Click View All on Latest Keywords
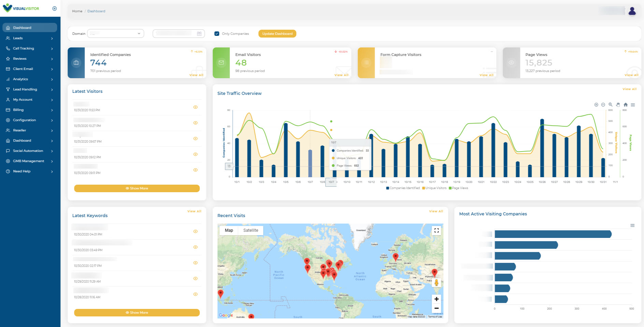This screenshot has width=644, height=327. [x=194, y=211]
